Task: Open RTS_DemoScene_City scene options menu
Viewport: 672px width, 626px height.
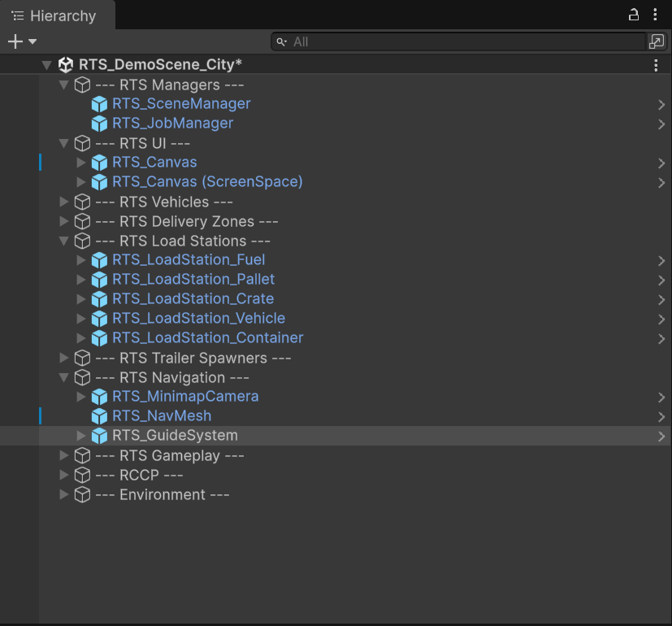Action: click(656, 65)
